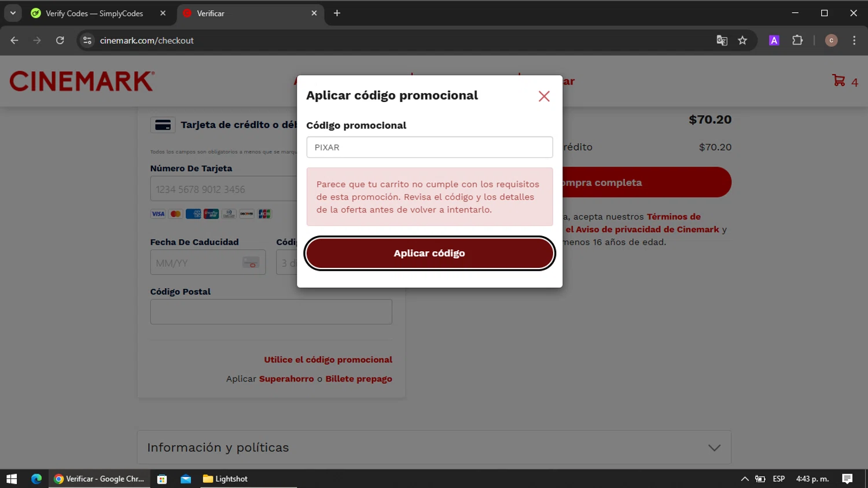This screenshot has width=868, height=488.
Task: Click the taskbar clock 4:43 p. m.
Action: pyautogui.click(x=812, y=479)
